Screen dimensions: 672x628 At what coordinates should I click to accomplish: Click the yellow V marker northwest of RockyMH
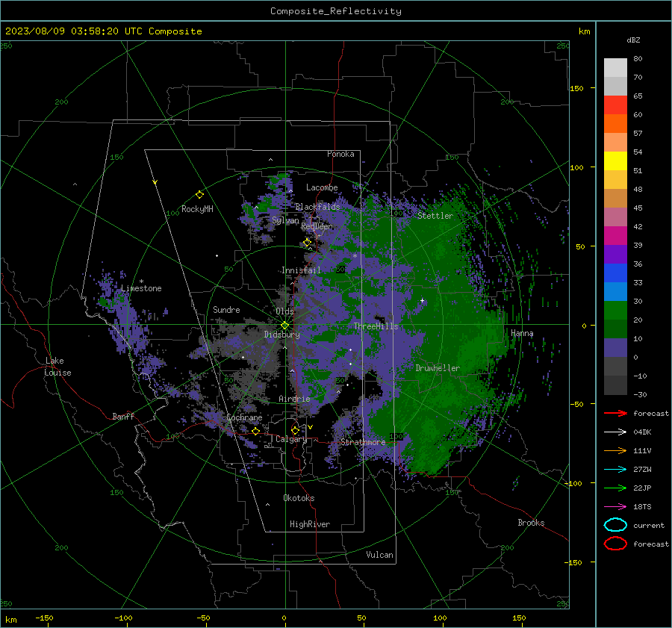pos(155,182)
